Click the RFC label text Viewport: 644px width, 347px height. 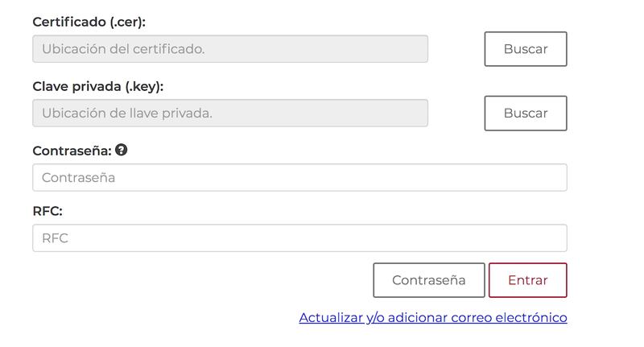pyautogui.click(x=47, y=211)
